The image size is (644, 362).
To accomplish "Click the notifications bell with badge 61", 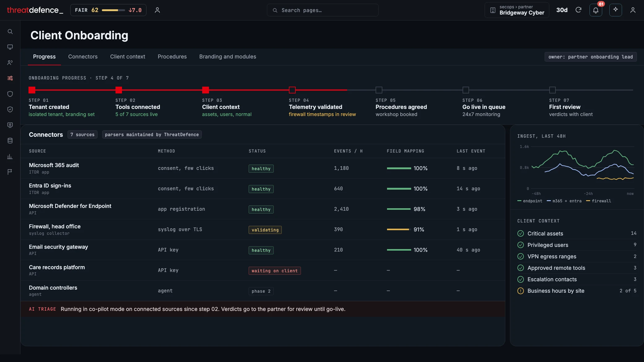I will tap(596, 10).
